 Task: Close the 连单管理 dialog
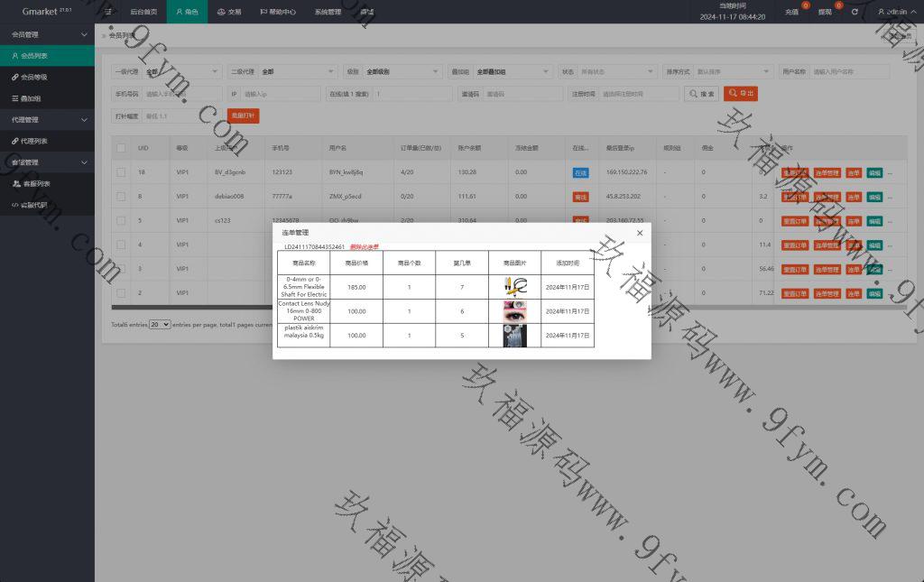click(x=640, y=233)
